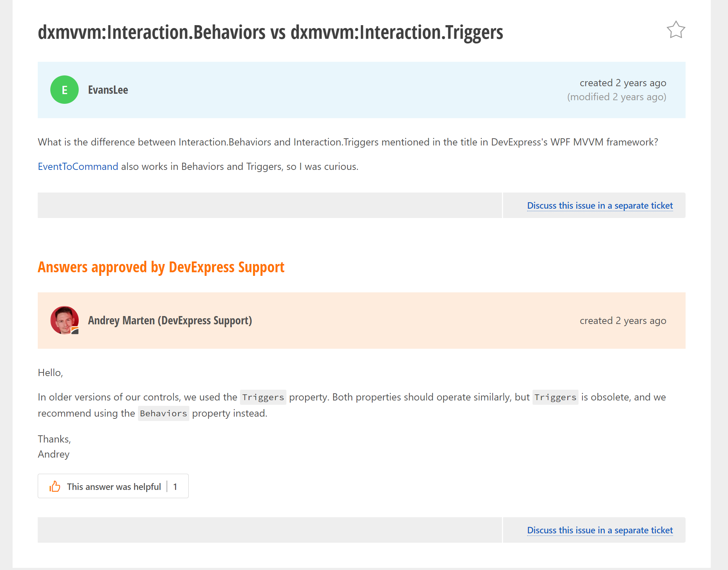728x570 pixels.
Task: Click the 'Hello,' greeting line
Action: 50,373
